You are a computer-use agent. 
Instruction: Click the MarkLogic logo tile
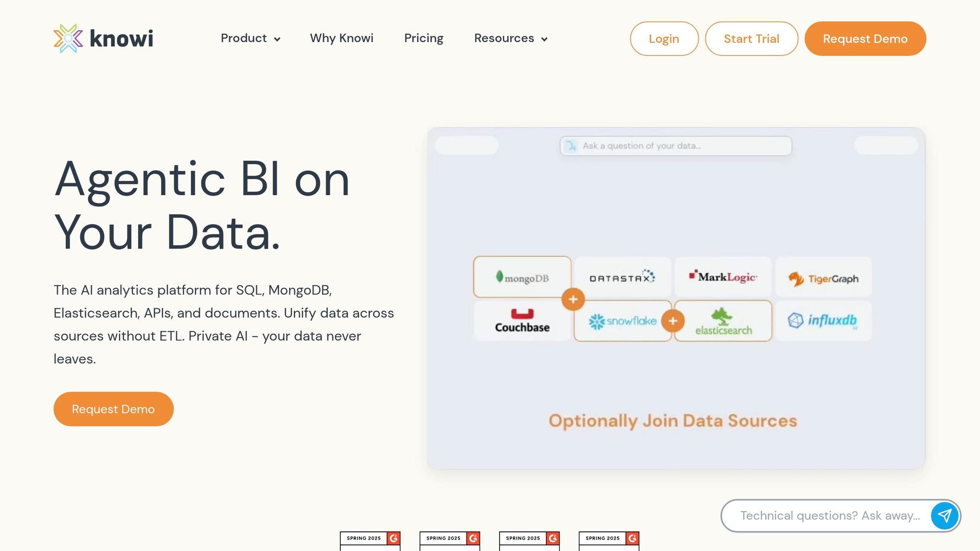click(723, 277)
